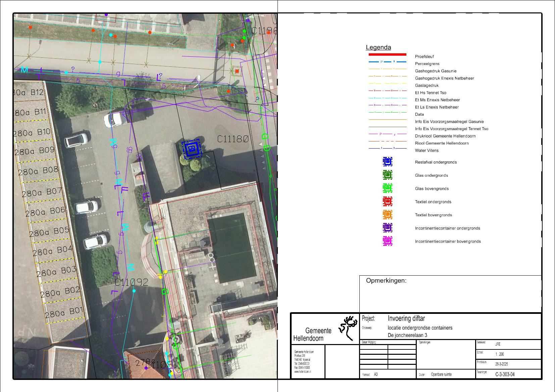Viewport: 555px width, 392px height.
Task: Click the red Proefsleuf line swatch
Action: [x=387, y=54]
